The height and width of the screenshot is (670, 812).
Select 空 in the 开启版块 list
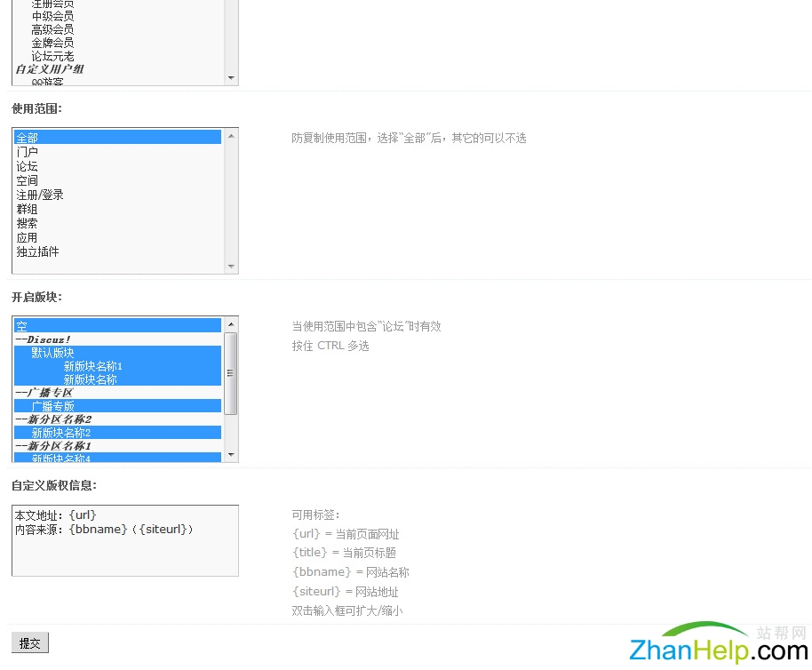pyautogui.click(x=117, y=326)
